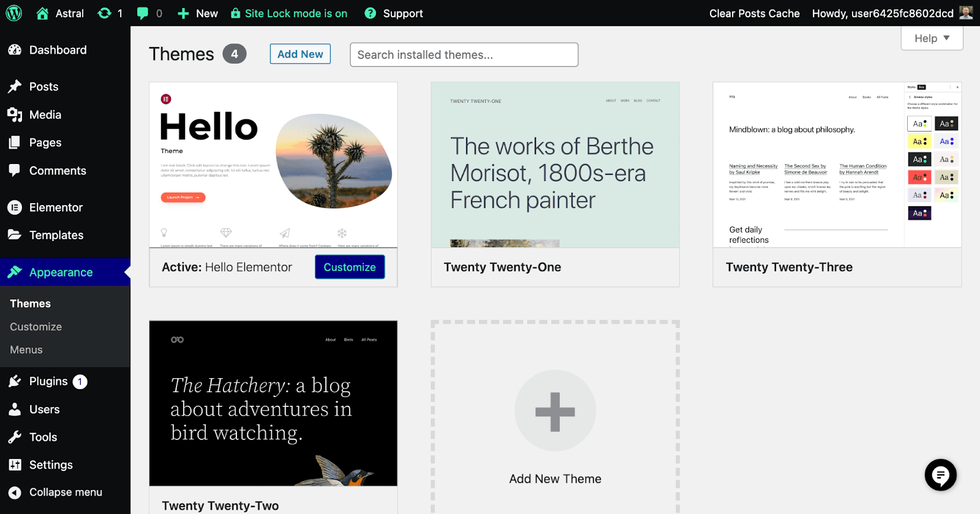Open the Astral site home icon
This screenshot has height=514, width=980.
[42, 13]
